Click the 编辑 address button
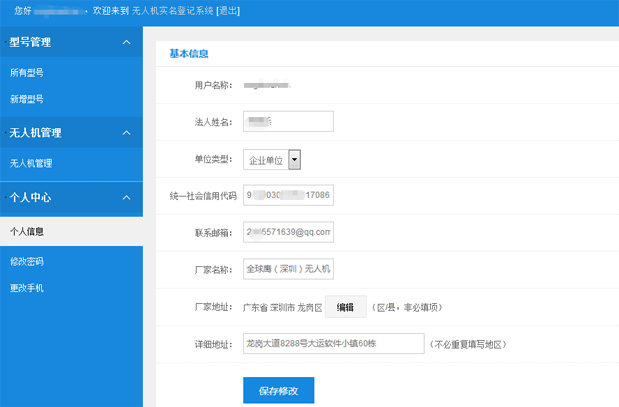Screen dimensions: 619x407 [x=345, y=307]
